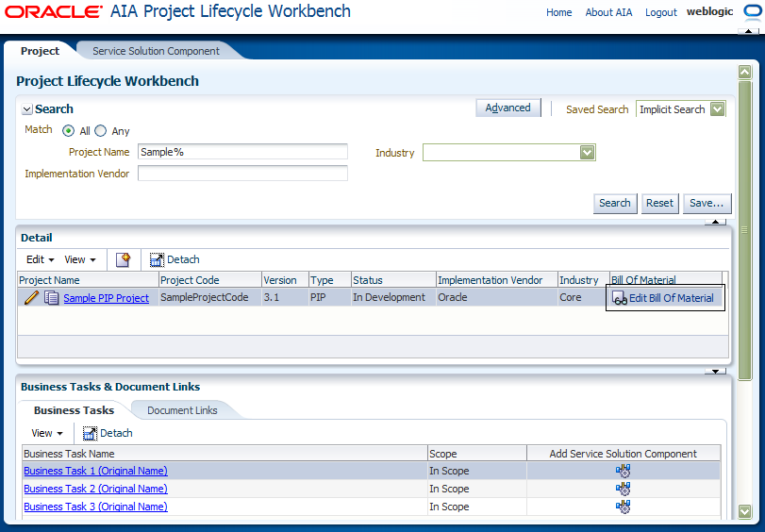Open the Edit menu in Detail toolbar
Image resolution: width=765 pixels, height=532 pixels.
[40, 259]
